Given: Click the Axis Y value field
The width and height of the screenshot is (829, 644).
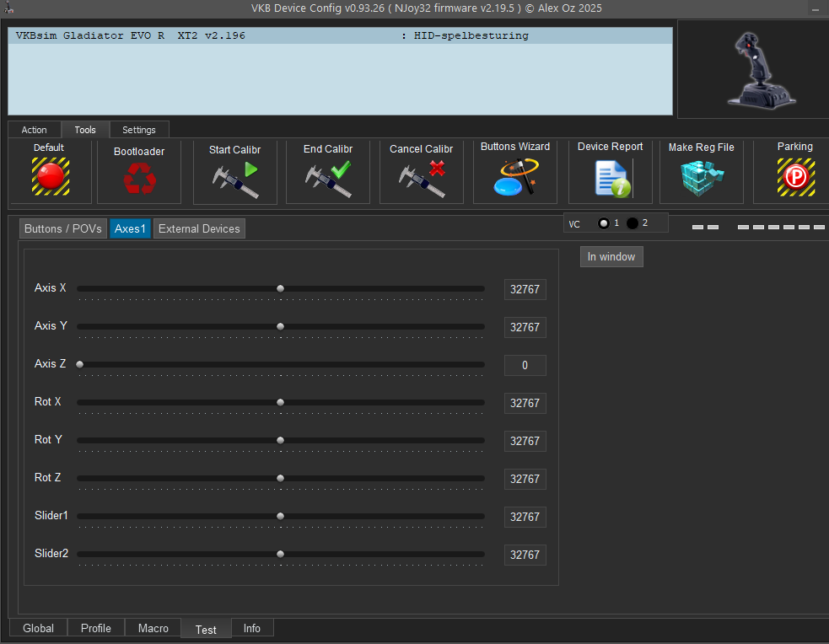Looking at the screenshot, I should [525, 328].
